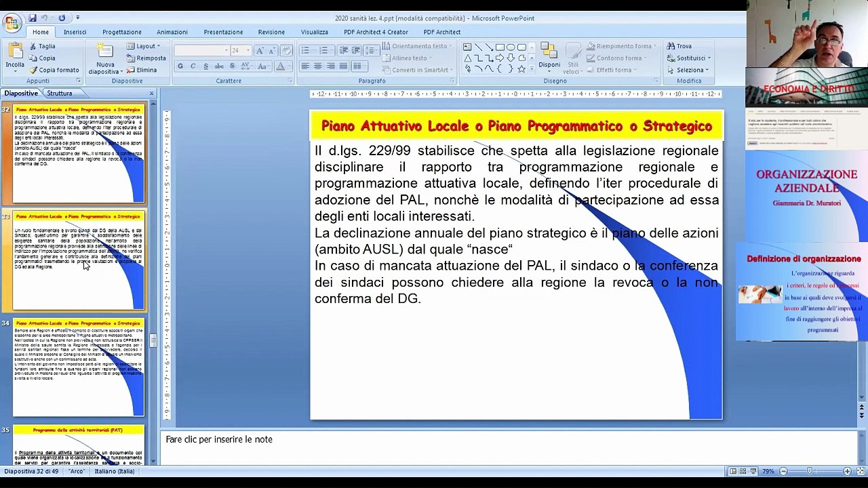Viewport: 868px width, 488px height.
Task: Decrease the list indent level
Action: pyautogui.click(x=343, y=51)
